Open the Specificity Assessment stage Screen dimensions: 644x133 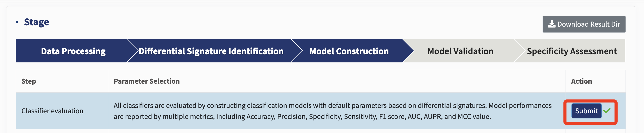tap(572, 51)
